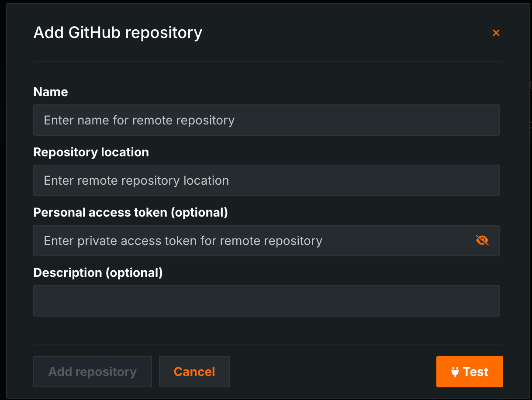Click the placeholder 'Enter name for remote repository'

coord(138,120)
